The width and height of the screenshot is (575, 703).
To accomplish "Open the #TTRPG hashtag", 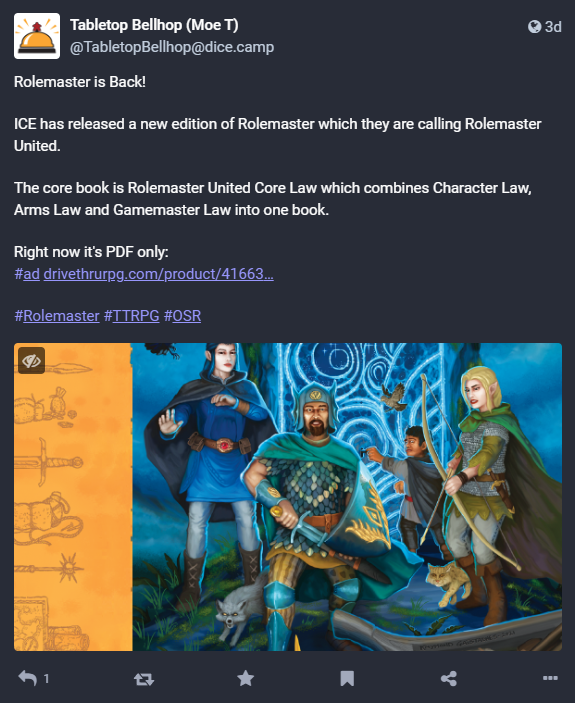I will pos(131,316).
